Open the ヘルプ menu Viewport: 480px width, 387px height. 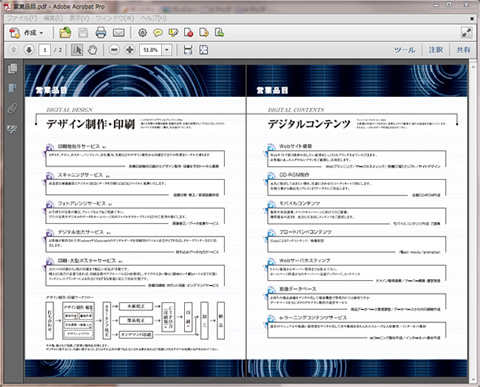[x=153, y=18]
